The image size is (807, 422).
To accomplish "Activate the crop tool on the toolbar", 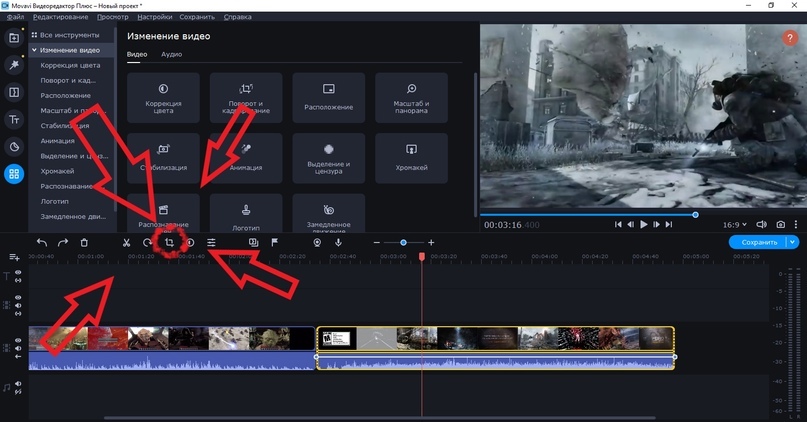I will [169, 242].
